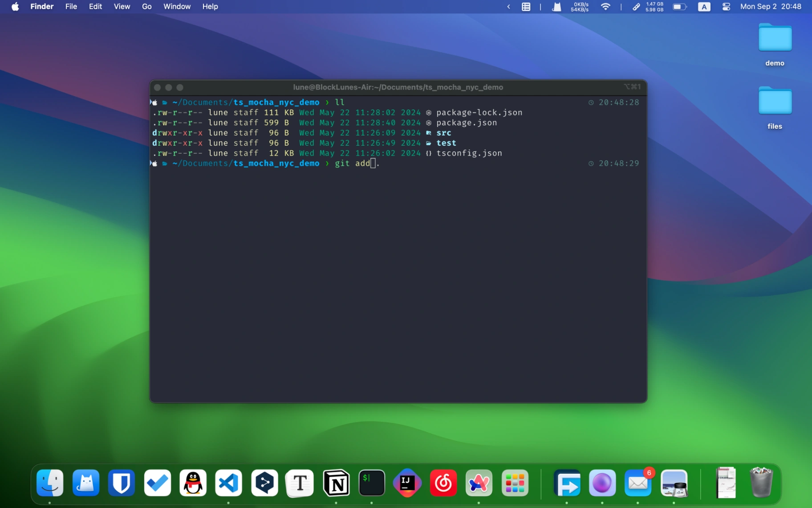Select the demo folder on desktop

point(775,45)
